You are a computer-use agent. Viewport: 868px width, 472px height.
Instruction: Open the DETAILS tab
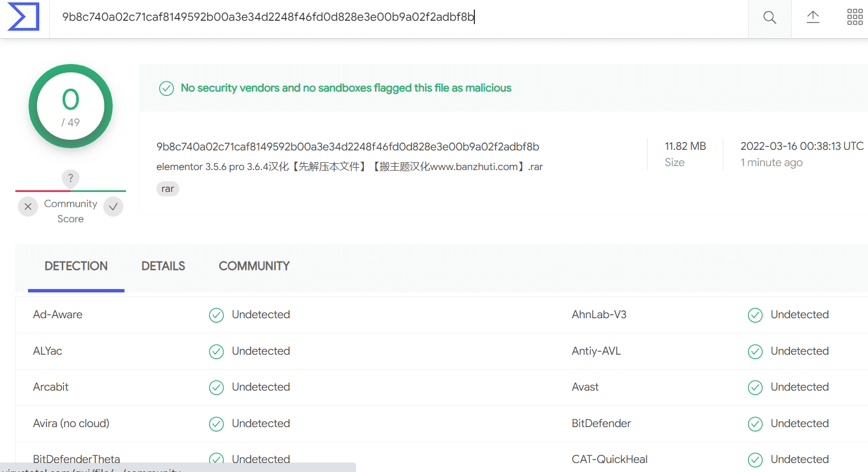pyautogui.click(x=163, y=266)
